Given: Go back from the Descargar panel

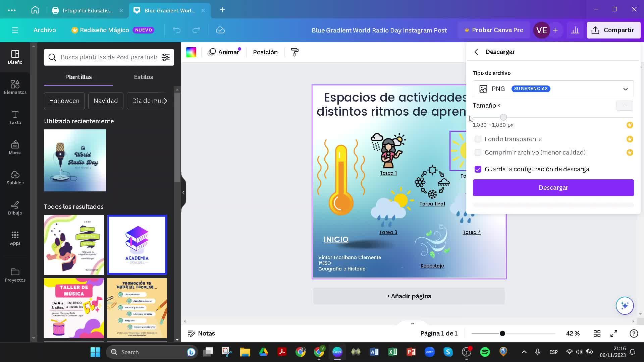Looking at the screenshot, I should coord(476,52).
